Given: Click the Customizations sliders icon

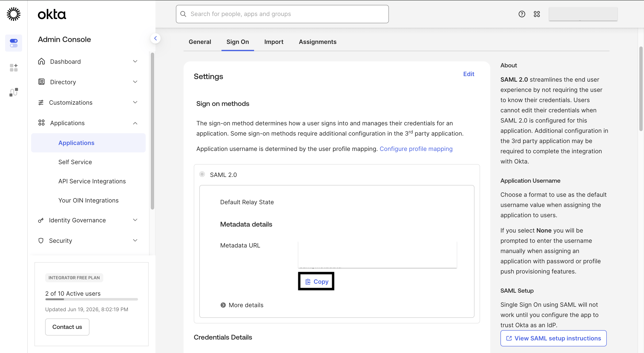Looking at the screenshot, I should (x=41, y=102).
